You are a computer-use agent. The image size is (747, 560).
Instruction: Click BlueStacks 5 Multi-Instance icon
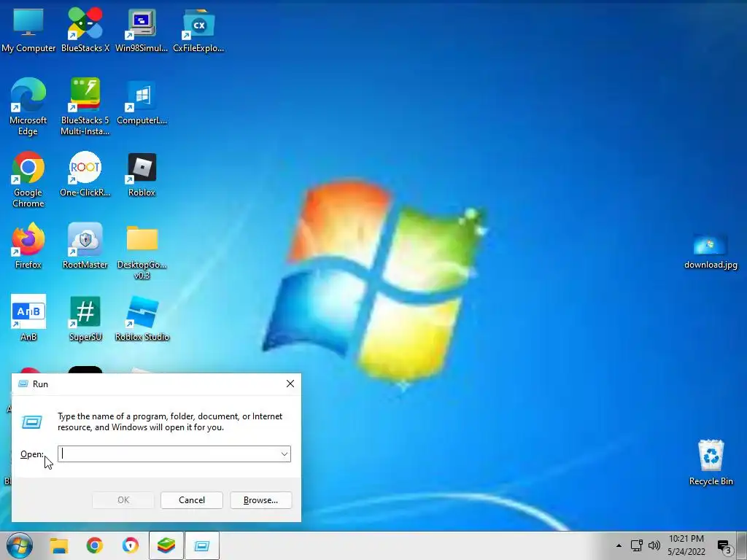pyautogui.click(x=85, y=106)
